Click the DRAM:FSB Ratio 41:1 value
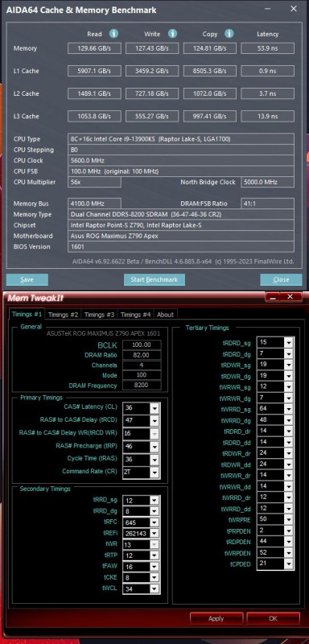Image resolution: width=309 pixels, height=644 pixels. (267, 204)
